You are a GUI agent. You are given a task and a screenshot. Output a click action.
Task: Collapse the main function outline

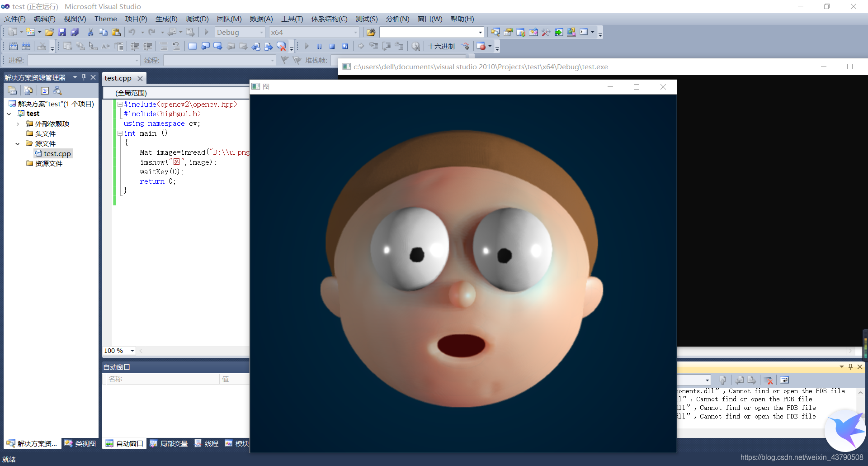[120, 133]
